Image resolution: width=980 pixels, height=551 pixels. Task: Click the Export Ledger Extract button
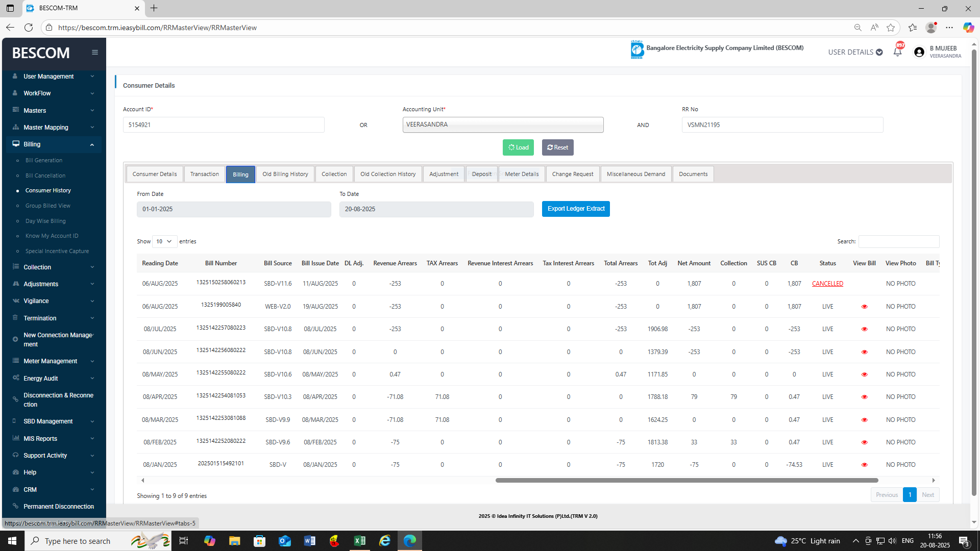(576, 209)
